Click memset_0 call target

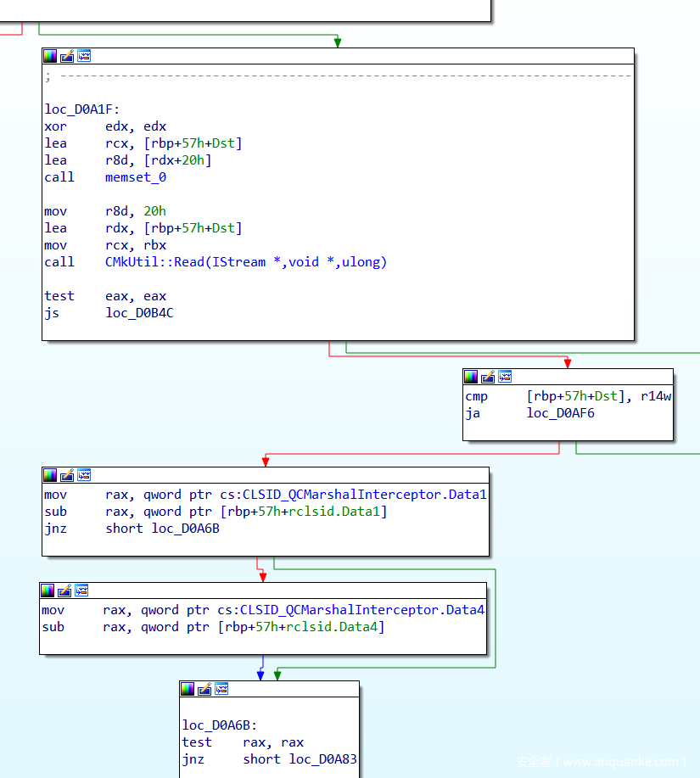coord(135,177)
